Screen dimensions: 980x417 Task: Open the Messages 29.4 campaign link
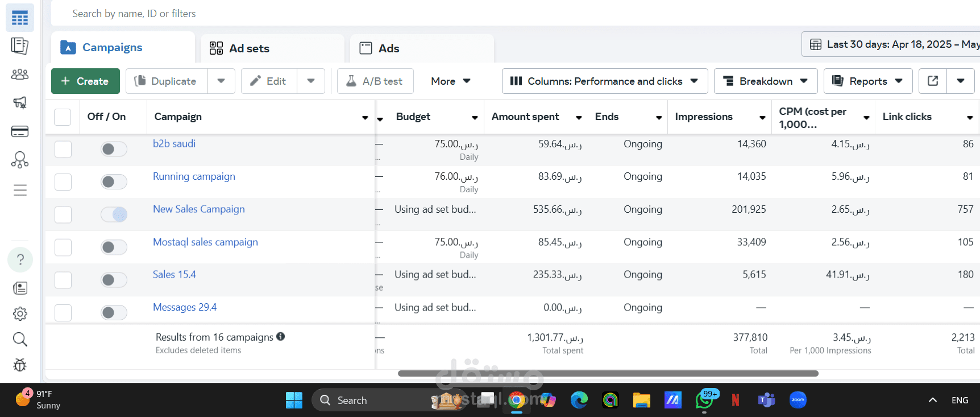(x=185, y=307)
